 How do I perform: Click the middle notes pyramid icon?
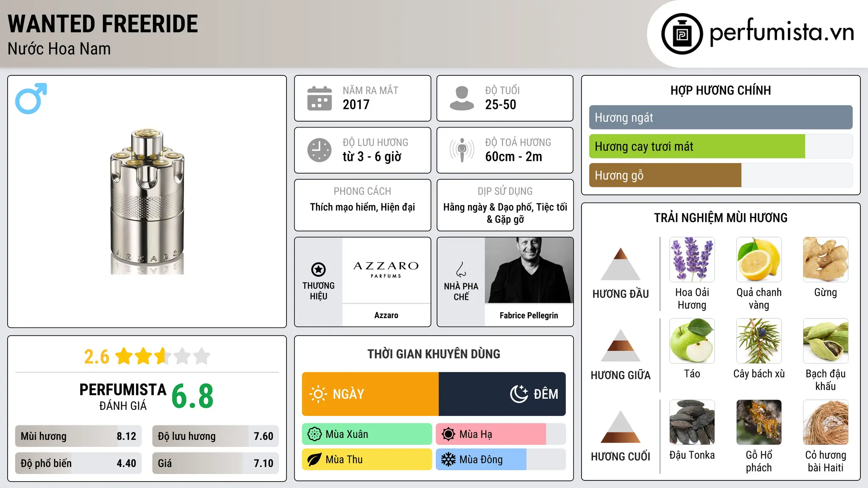621,345
